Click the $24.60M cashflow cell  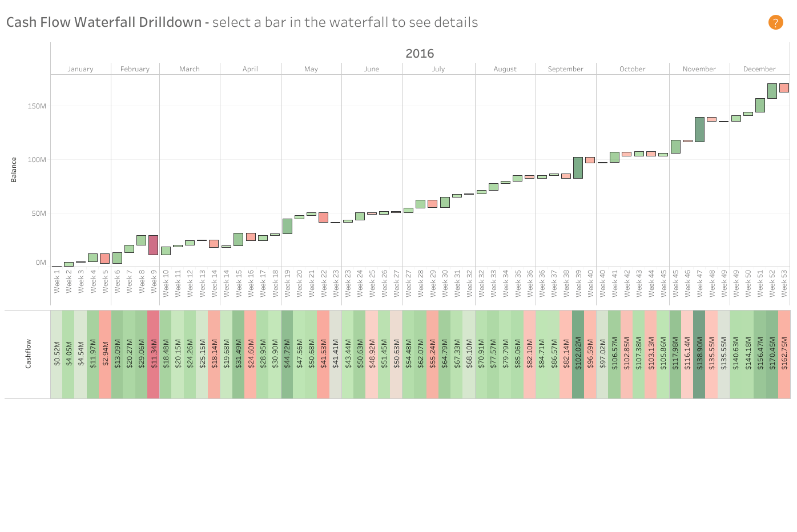click(x=251, y=354)
